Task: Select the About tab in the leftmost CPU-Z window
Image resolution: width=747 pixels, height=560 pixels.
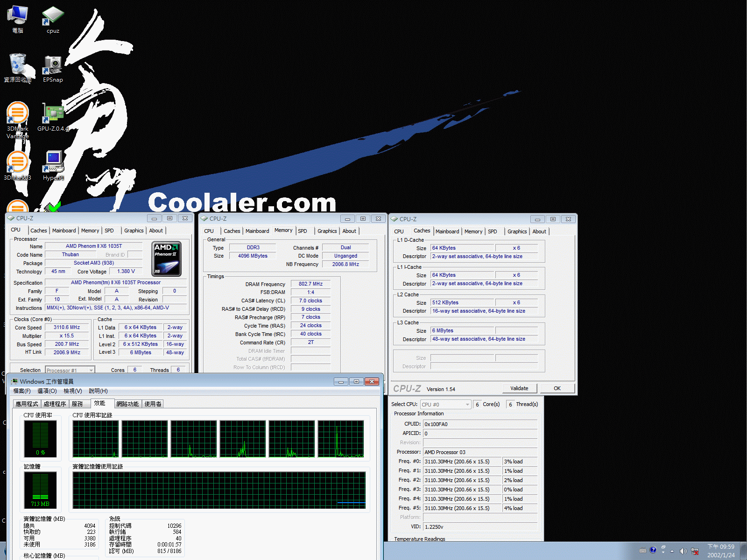Action: coord(156,231)
